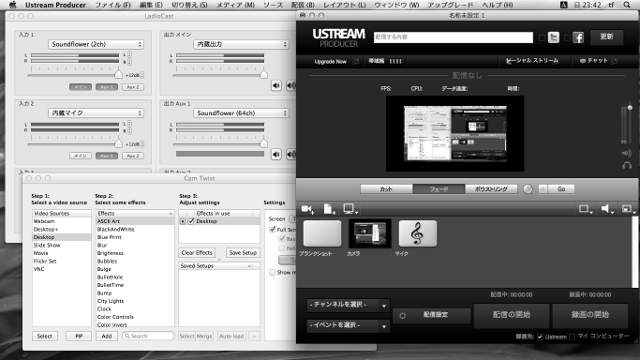The height and width of the screenshot is (360, 640).
Task: Click the Clear Effects button
Action: click(x=197, y=253)
